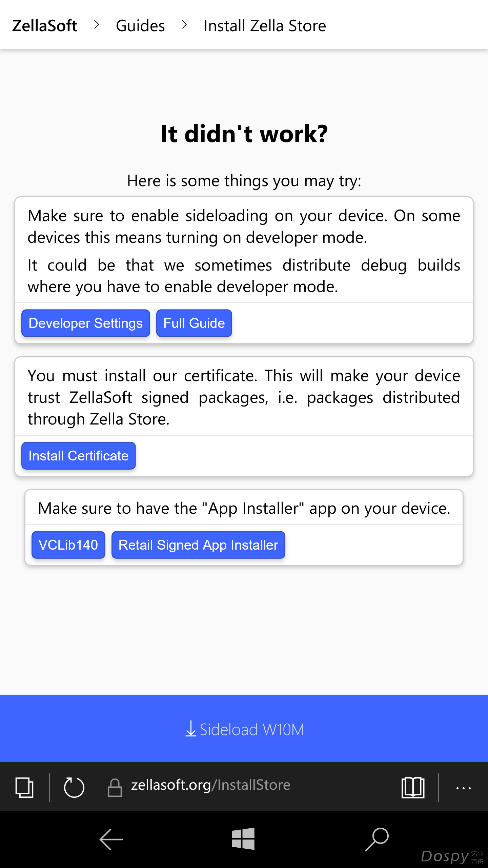Reload the page with refresh icon

(x=74, y=787)
